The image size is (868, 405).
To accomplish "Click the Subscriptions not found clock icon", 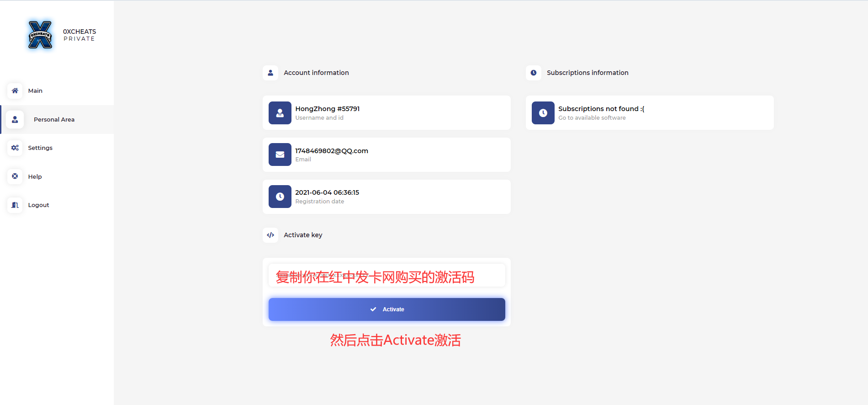I will pyautogui.click(x=543, y=113).
